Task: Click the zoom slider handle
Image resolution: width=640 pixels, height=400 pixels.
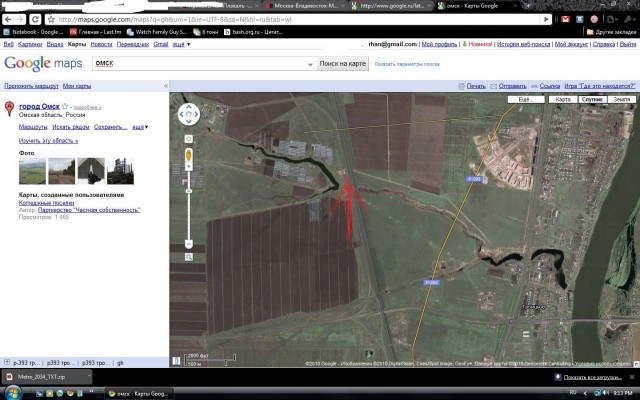Action: pos(189,191)
